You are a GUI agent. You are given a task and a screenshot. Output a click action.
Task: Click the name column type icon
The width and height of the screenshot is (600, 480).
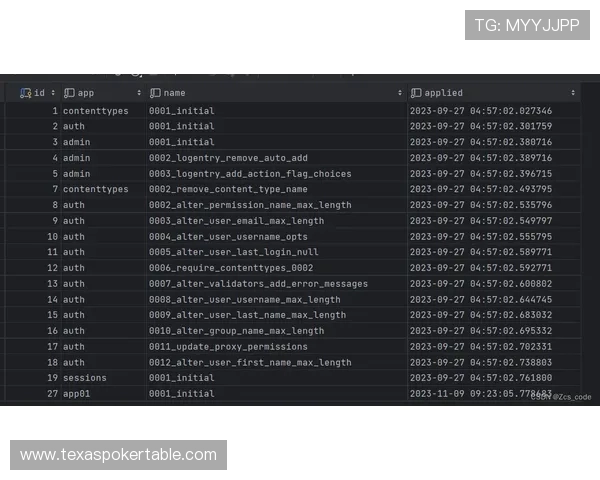point(155,93)
